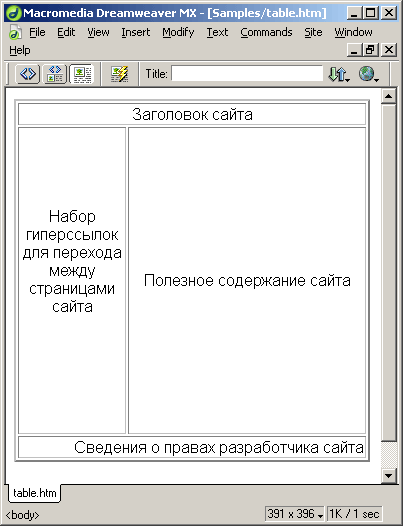Click the Dreamweaver app icon in title bar
Image resolution: width=403 pixels, height=526 pixels.
[14, 13]
